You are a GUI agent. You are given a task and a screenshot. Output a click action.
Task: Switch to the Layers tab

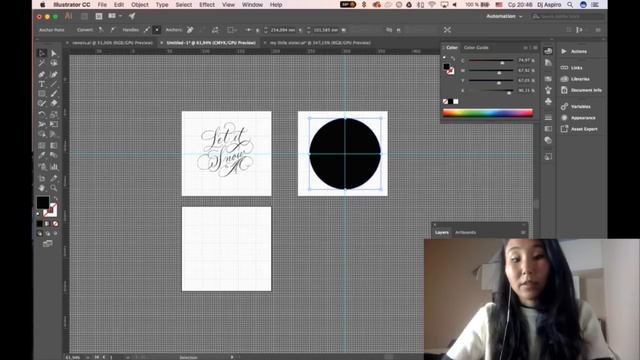442,233
